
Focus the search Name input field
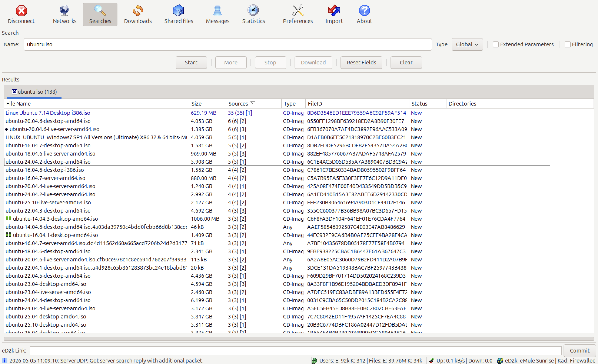click(x=228, y=44)
